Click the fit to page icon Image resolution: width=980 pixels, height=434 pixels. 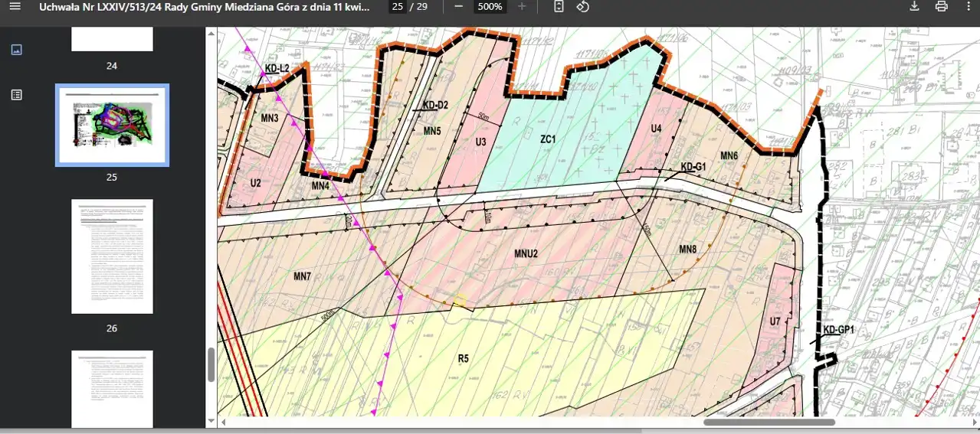click(559, 6)
